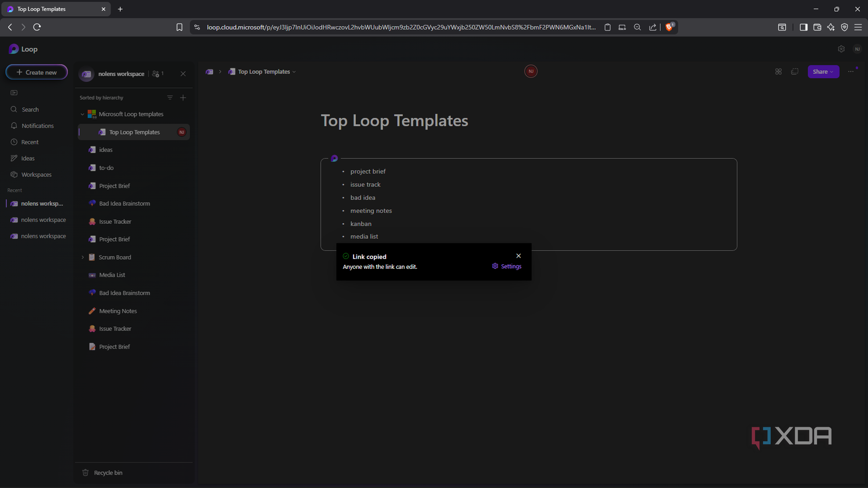Open the NJ account avatar beside settings gear
The width and height of the screenshot is (868, 488).
click(x=857, y=49)
